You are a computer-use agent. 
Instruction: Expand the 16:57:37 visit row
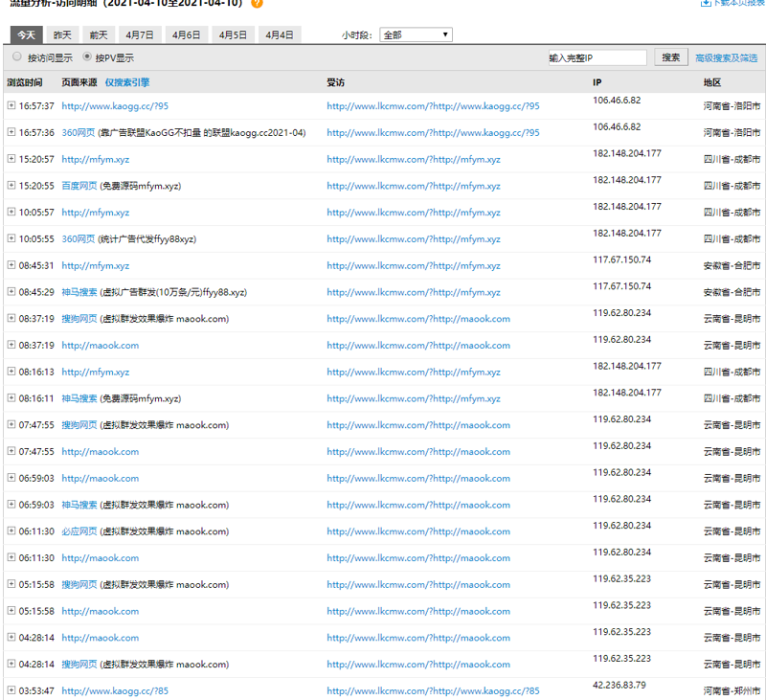[x=11, y=106]
